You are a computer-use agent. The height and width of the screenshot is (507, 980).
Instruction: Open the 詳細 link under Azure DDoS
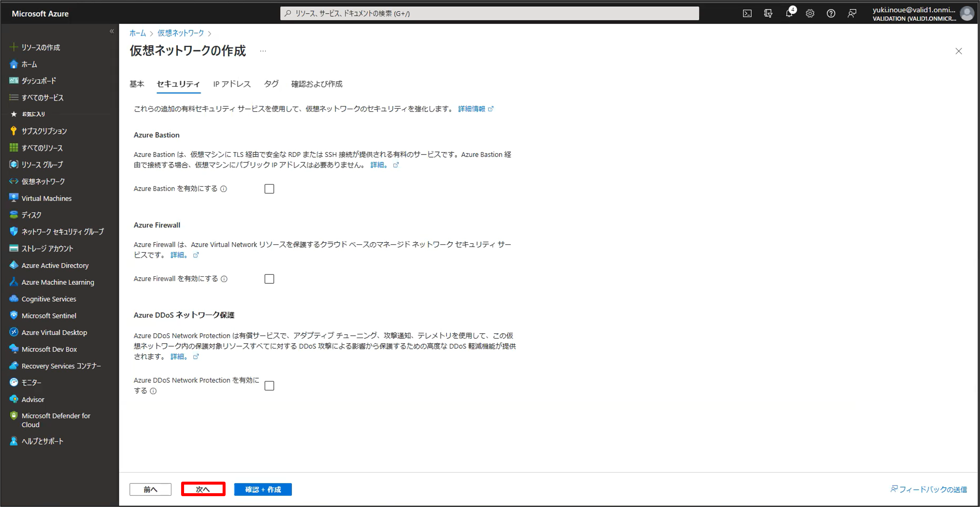(x=184, y=357)
